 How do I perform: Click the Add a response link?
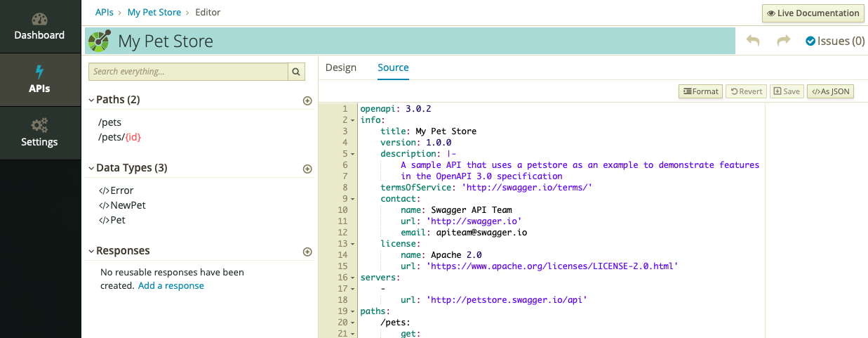tap(171, 286)
